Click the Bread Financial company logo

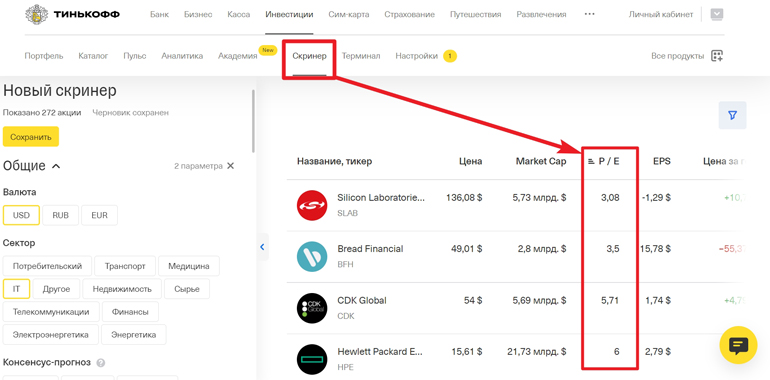click(312, 257)
